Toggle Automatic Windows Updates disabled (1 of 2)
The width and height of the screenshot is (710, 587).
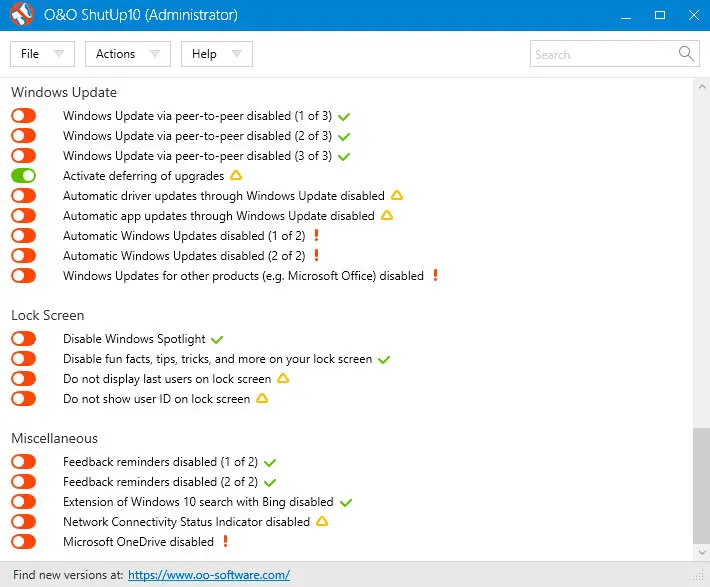coord(24,236)
